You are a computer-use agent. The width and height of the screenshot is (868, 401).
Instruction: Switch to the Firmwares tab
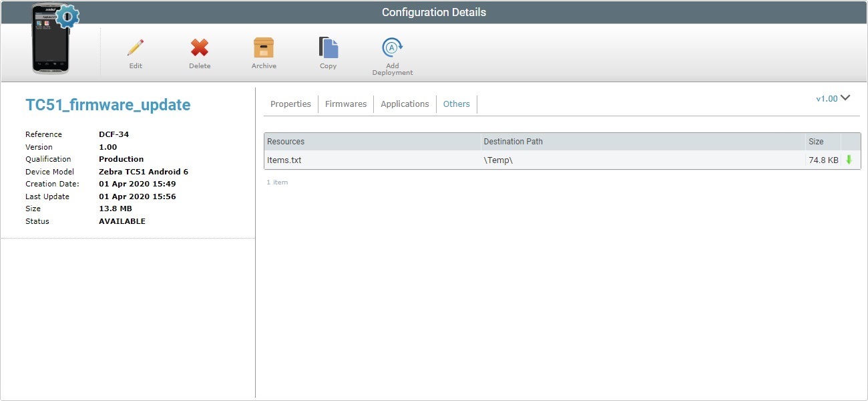pos(345,104)
